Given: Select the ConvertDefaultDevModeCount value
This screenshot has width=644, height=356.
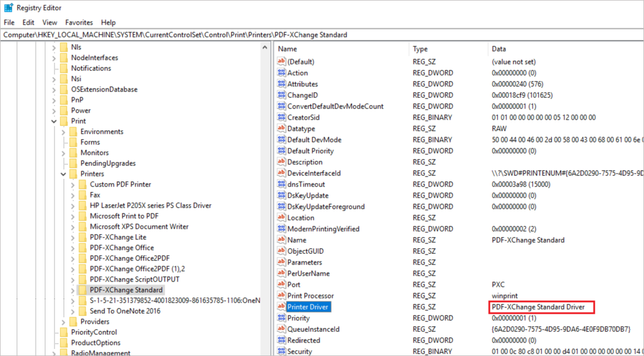Looking at the screenshot, I should tap(335, 106).
